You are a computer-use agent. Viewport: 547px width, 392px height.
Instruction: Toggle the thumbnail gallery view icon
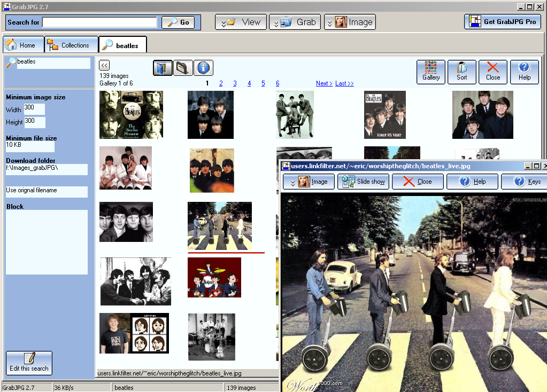(x=163, y=68)
